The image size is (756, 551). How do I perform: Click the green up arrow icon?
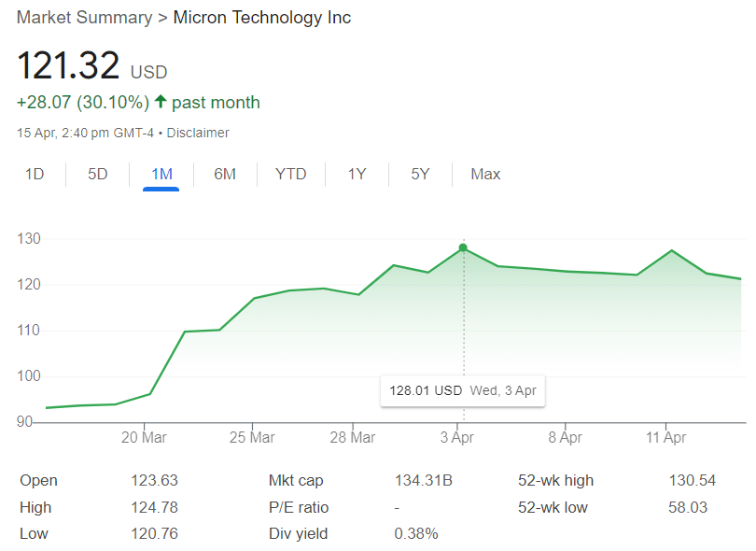pos(161,102)
